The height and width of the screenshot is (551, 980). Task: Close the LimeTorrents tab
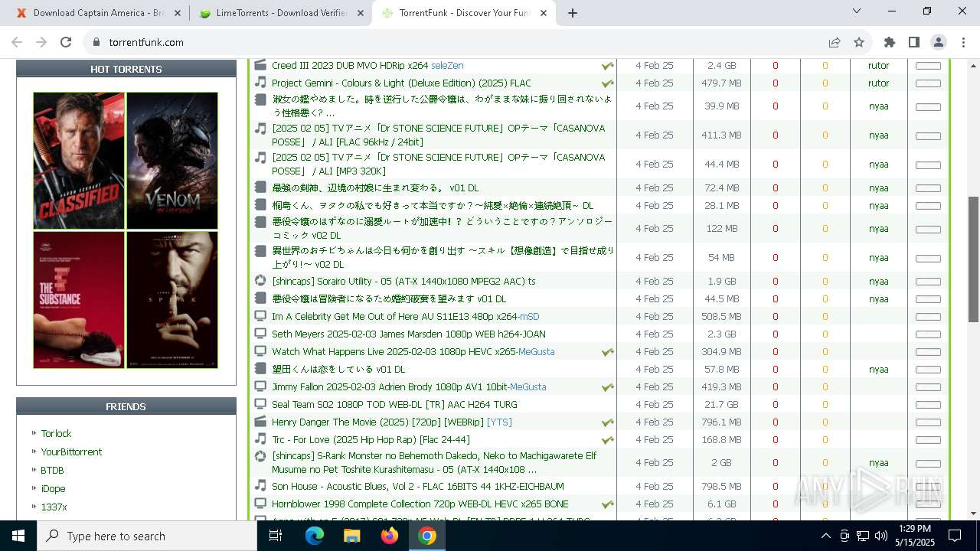[x=361, y=13]
